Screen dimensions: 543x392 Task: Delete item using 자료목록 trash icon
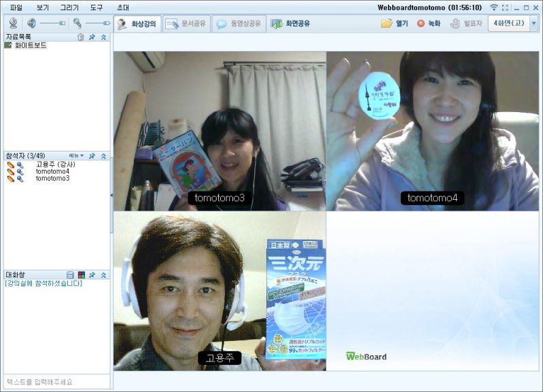pyautogui.click(x=81, y=37)
